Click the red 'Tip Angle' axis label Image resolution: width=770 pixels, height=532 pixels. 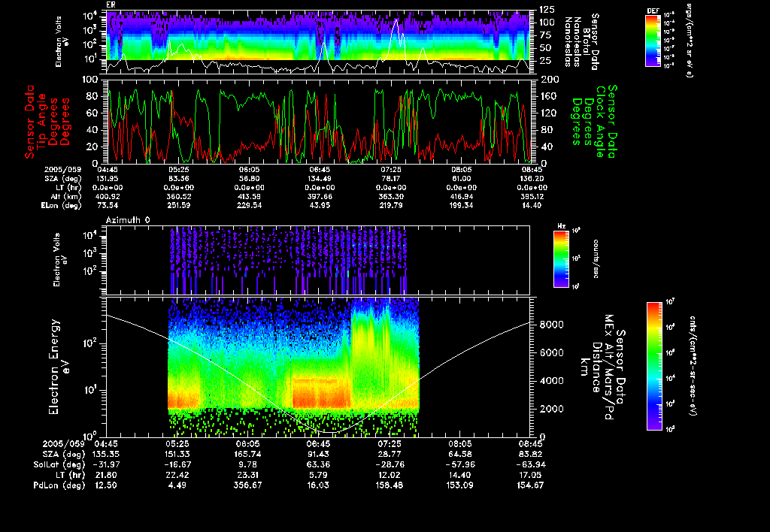point(41,121)
